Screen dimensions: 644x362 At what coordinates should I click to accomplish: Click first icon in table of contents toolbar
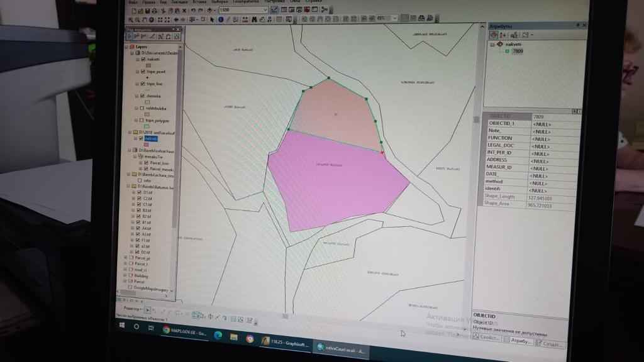[130, 36]
